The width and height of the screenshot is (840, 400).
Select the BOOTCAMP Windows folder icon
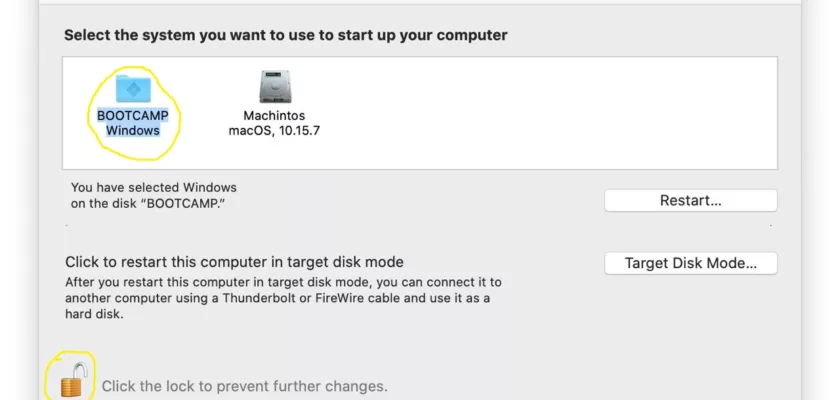coord(133,89)
